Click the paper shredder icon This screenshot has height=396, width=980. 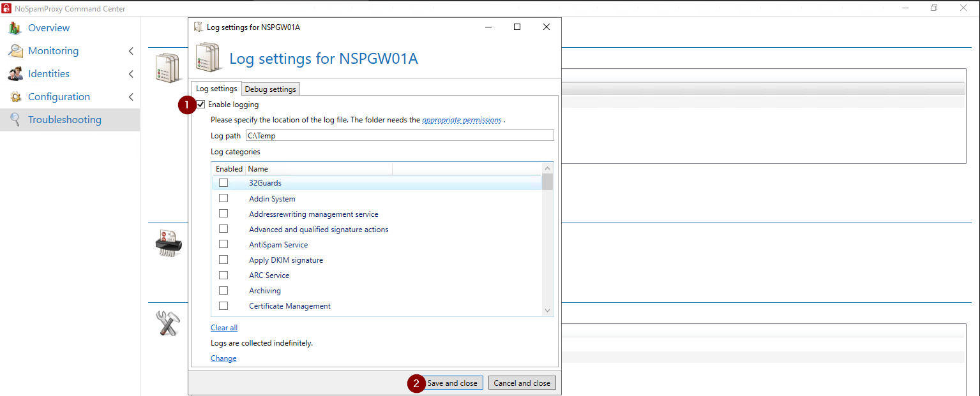tap(169, 244)
